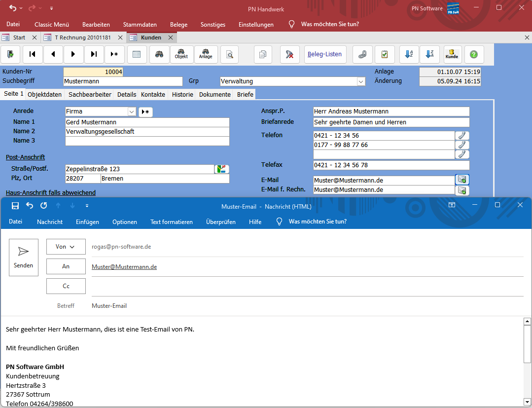Click the clipboard checkmark icon

[385, 54]
